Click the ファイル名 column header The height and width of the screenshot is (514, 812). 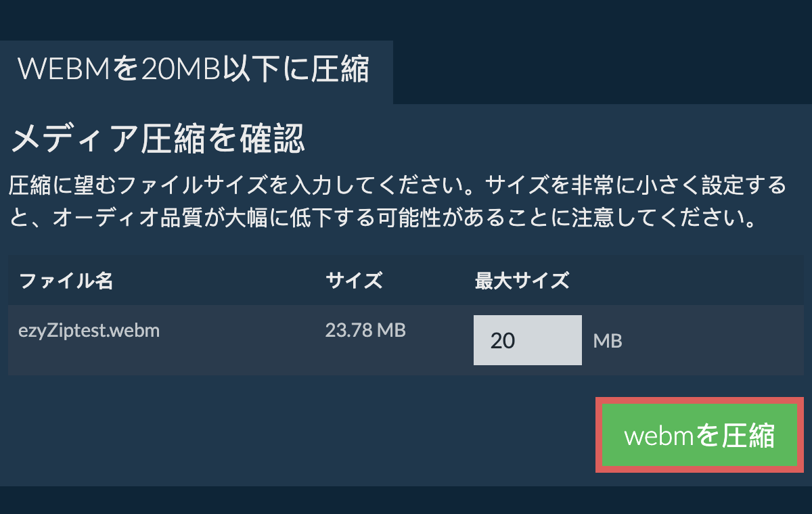coord(66,280)
